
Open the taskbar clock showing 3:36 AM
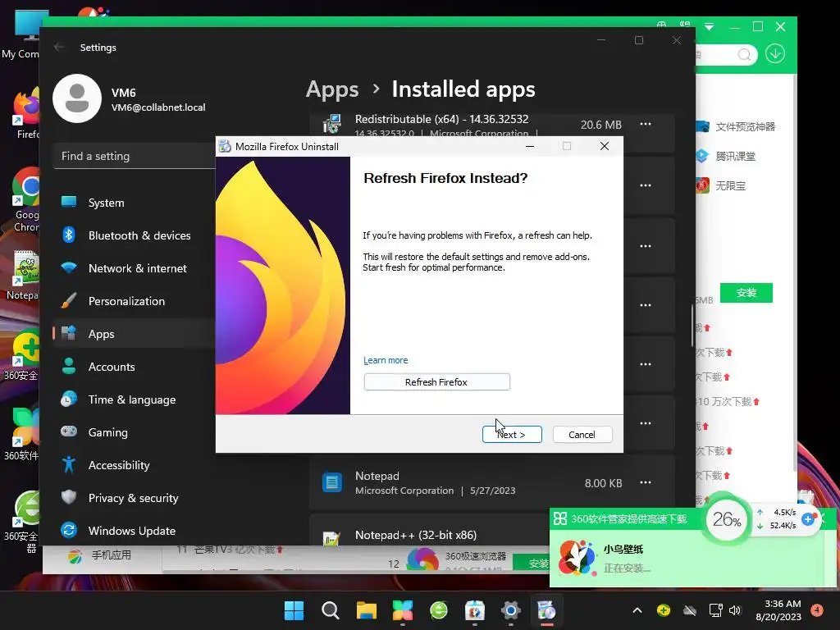(x=778, y=610)
